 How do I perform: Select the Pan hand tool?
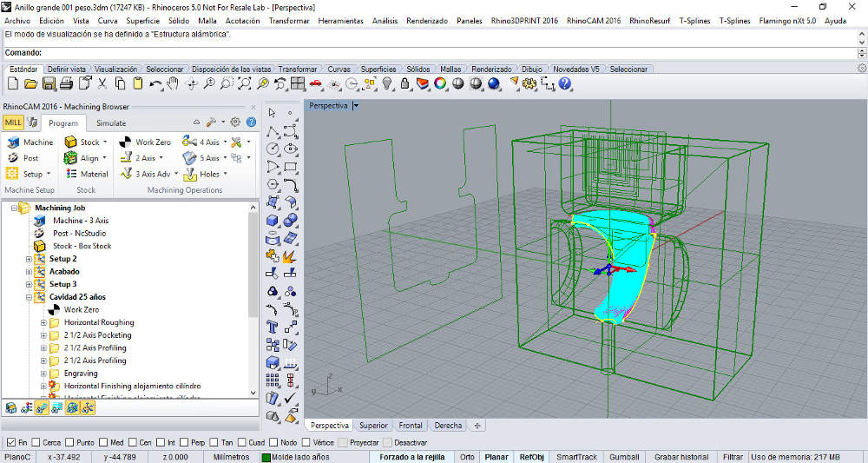174,83
